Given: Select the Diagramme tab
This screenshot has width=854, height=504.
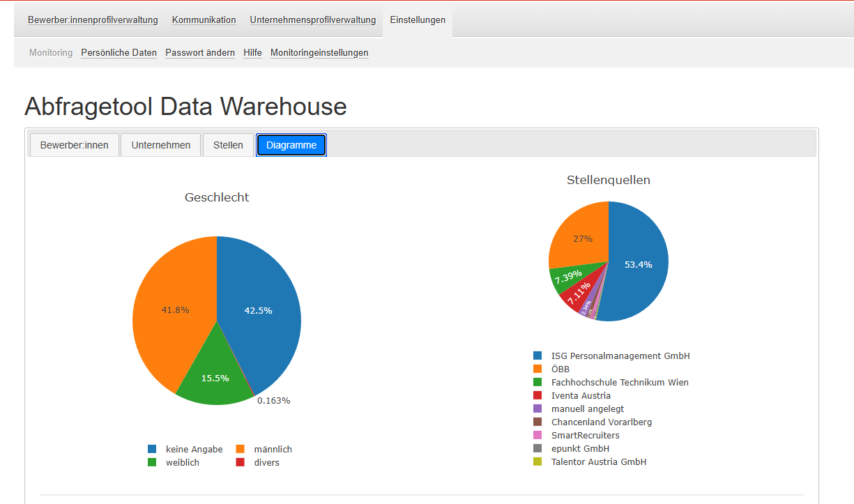Looking at the screenshot, I should 291,145.
